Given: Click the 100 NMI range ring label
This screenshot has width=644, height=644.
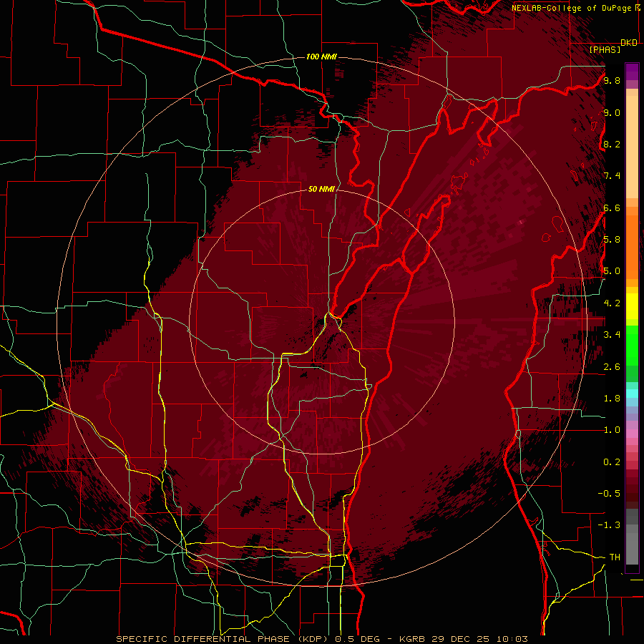Looking at the screenshot, I should 321,57.
